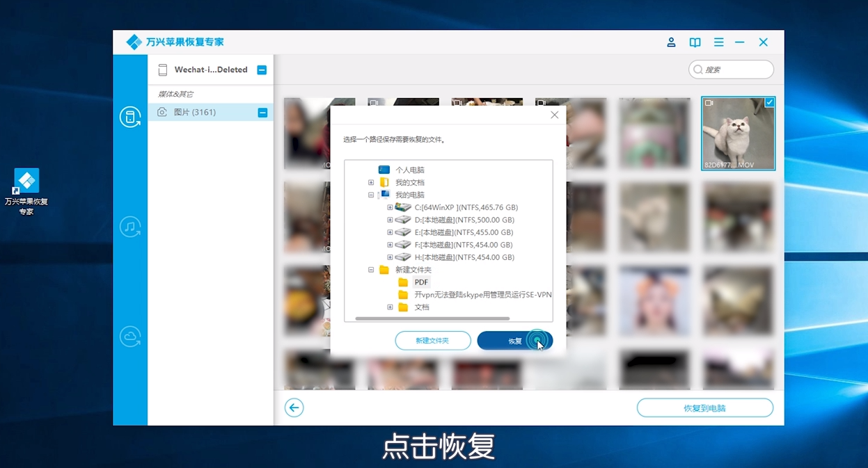Collapse the 我的电脑 tree node

(x=371, y=194)
